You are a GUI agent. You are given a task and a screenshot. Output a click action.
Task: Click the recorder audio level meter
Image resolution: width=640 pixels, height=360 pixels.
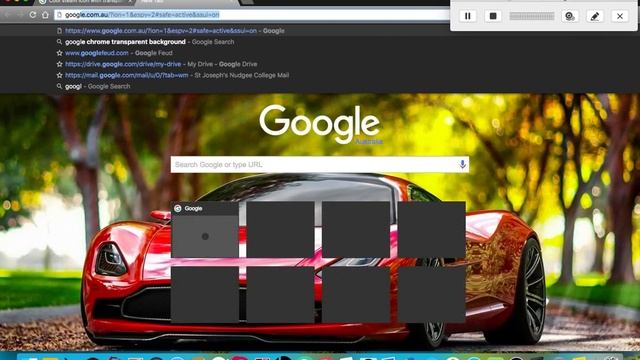point(532,16)
